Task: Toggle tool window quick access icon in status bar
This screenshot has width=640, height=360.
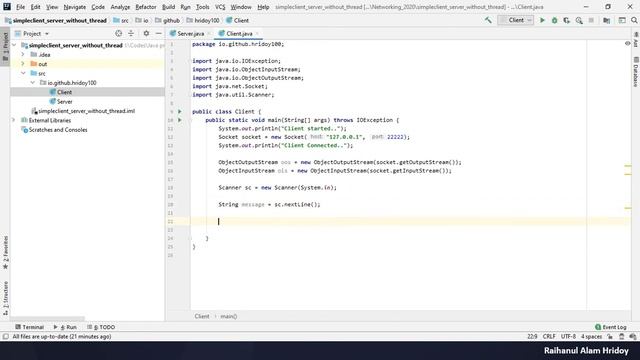Action: [x=5, y=337]
